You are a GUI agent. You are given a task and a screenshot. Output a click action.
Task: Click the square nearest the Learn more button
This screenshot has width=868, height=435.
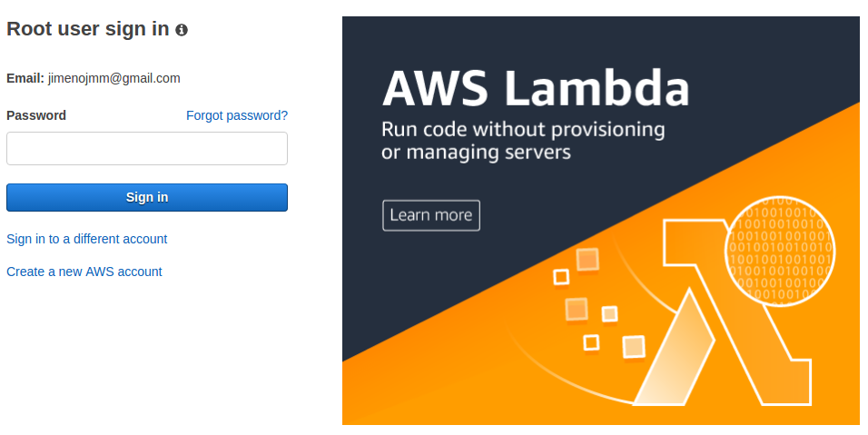coord(561,277)
